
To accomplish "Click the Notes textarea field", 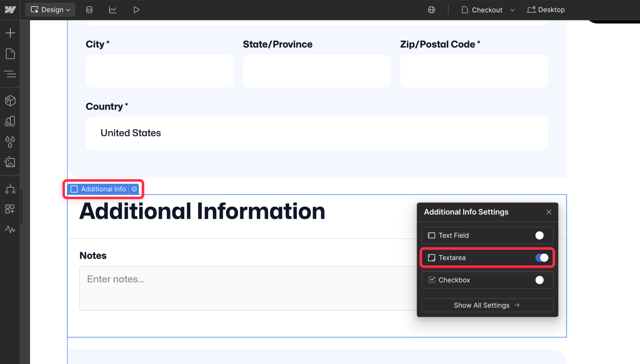I will pos(248,288).
